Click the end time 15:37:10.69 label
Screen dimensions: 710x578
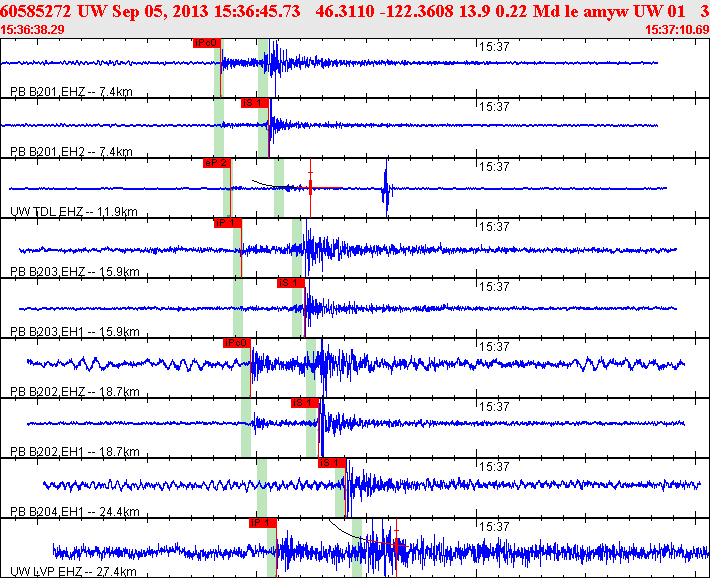point(677,30)
